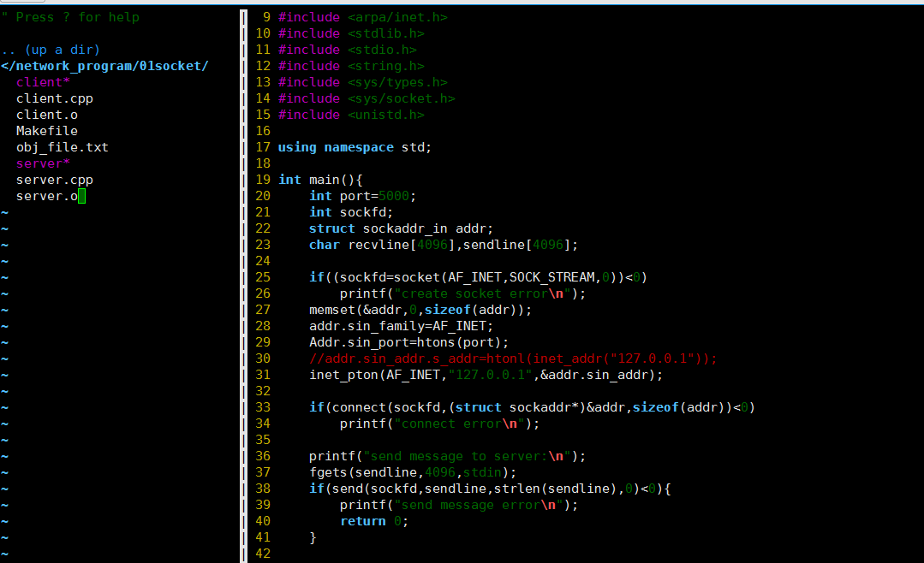The width and height of the screenshot is (924, 563).
Task: Click "sockfd;" in the line 21 declaration
Action: click(367, 212)
